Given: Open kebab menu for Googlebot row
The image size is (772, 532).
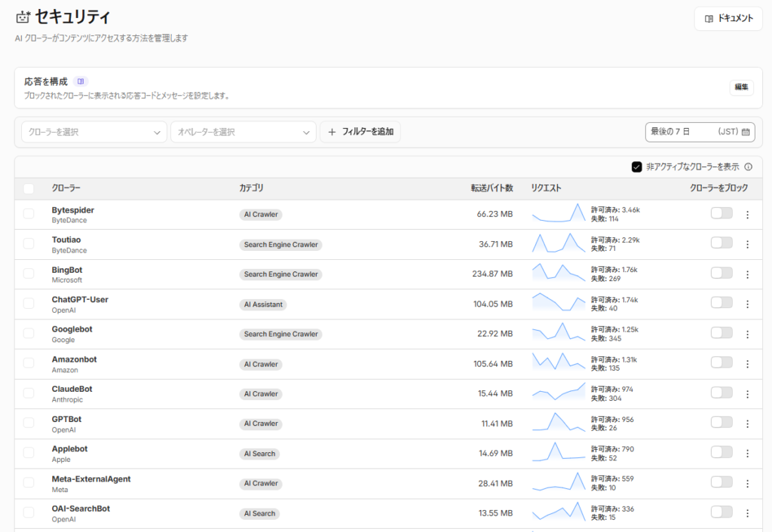Looking at the screenshot, I should click(x=747, y=334).
